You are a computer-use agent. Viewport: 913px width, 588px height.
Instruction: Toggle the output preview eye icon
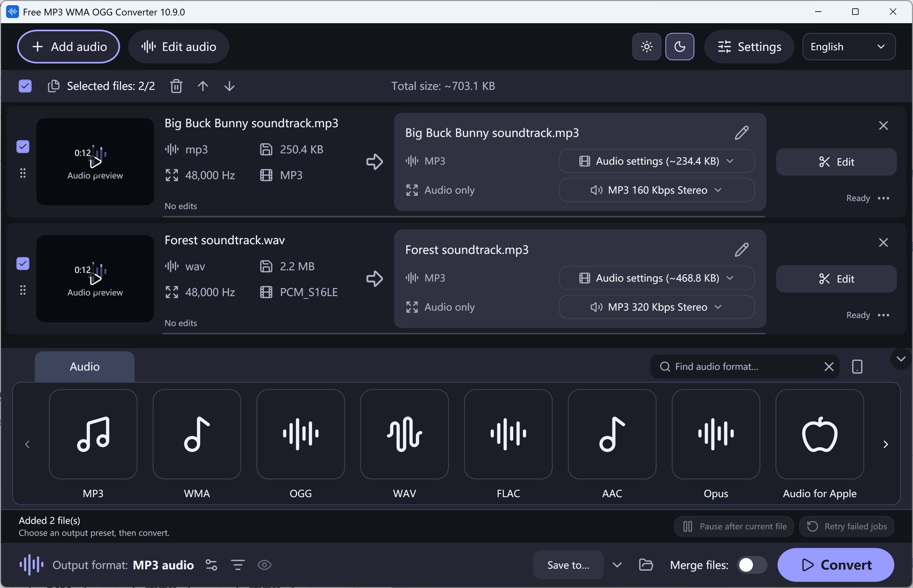point(264,565)
